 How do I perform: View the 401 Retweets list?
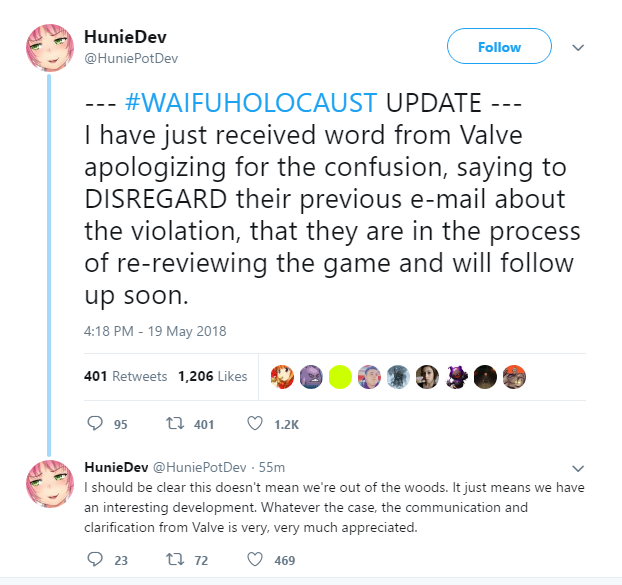(125, 376)
